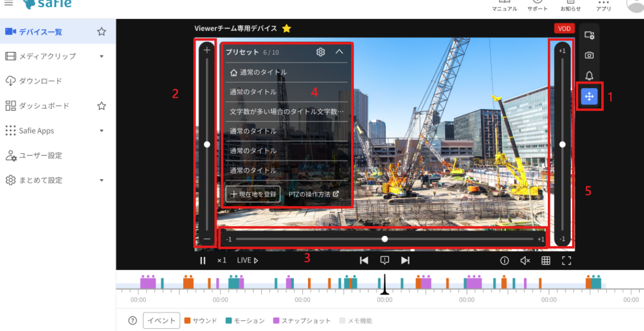Open the camera settings icon in the right toolbar
The image size is (644, 331).
[589, 35]
